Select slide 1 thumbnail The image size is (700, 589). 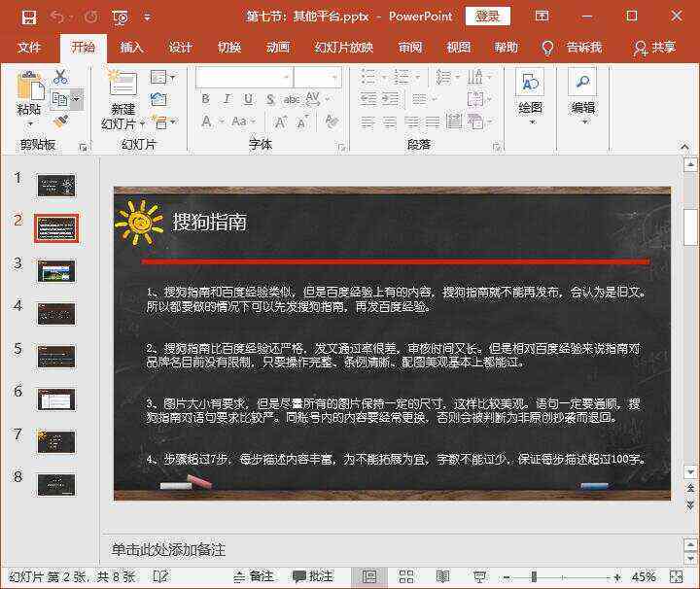56,186
